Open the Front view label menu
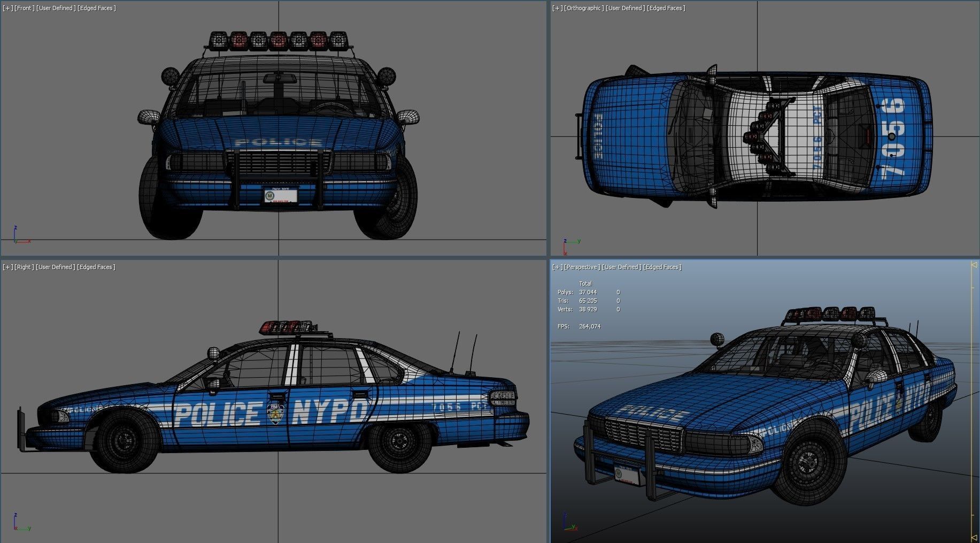 click(24, 8)
